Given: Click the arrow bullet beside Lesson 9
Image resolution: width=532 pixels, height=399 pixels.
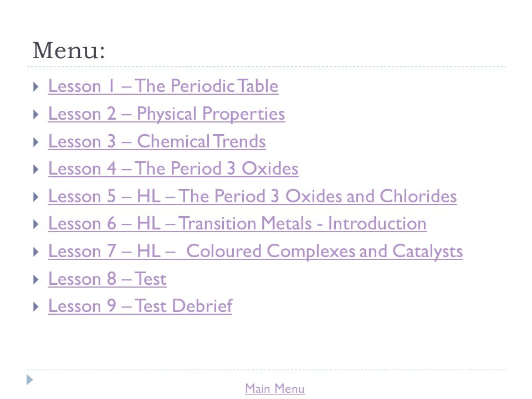Looking at the screenshot, I should click(36, 307).
